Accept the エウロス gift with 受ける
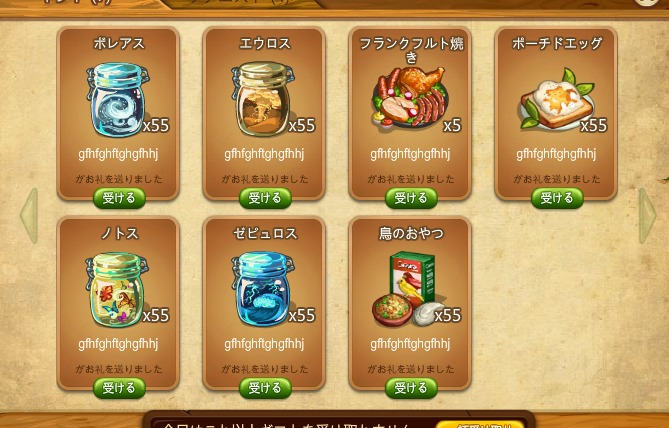The width and height of the screenshot is (669, 428). pos(265,198)
